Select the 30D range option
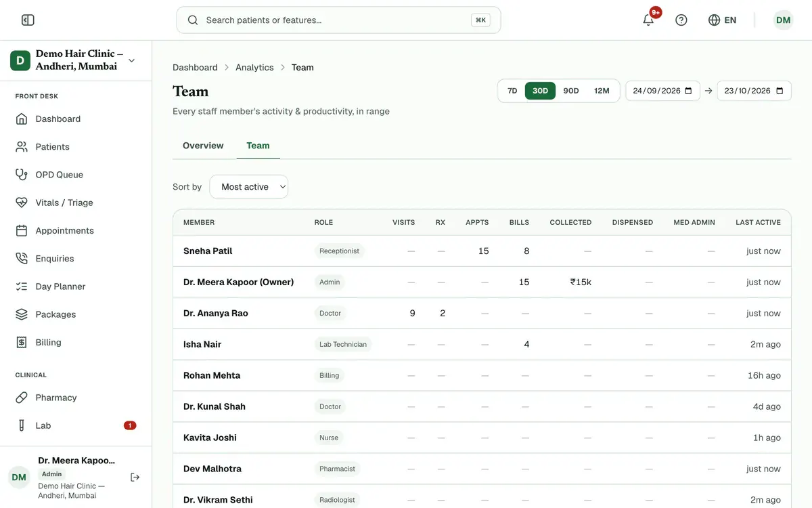Screen dimensions: 812x508 click(540, 91)
